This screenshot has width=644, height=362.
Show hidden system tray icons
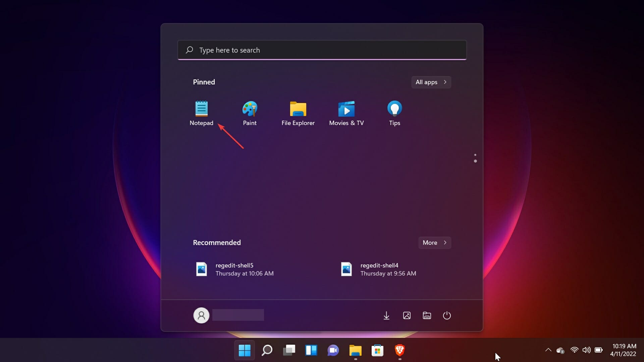tap(548, 350)
